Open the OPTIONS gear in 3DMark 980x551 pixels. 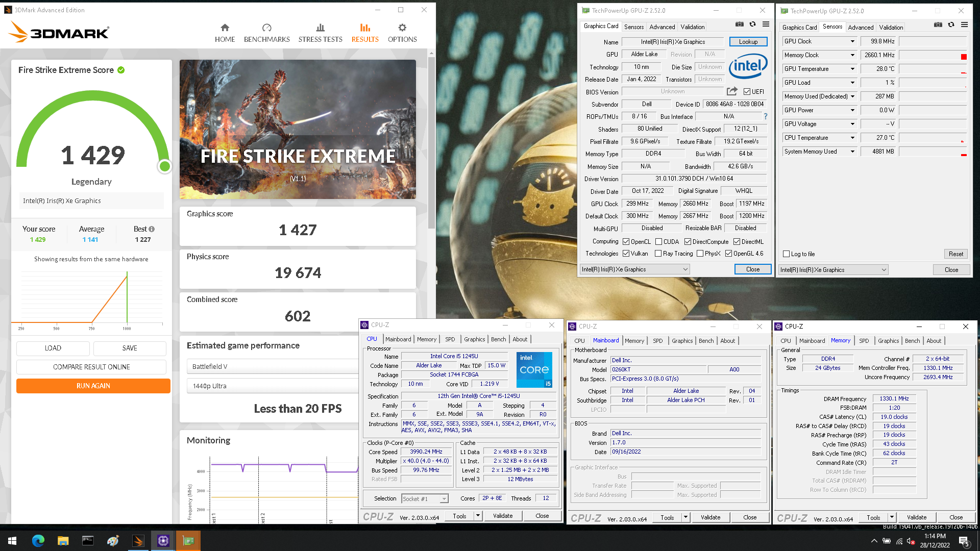[x=402, y=28]
